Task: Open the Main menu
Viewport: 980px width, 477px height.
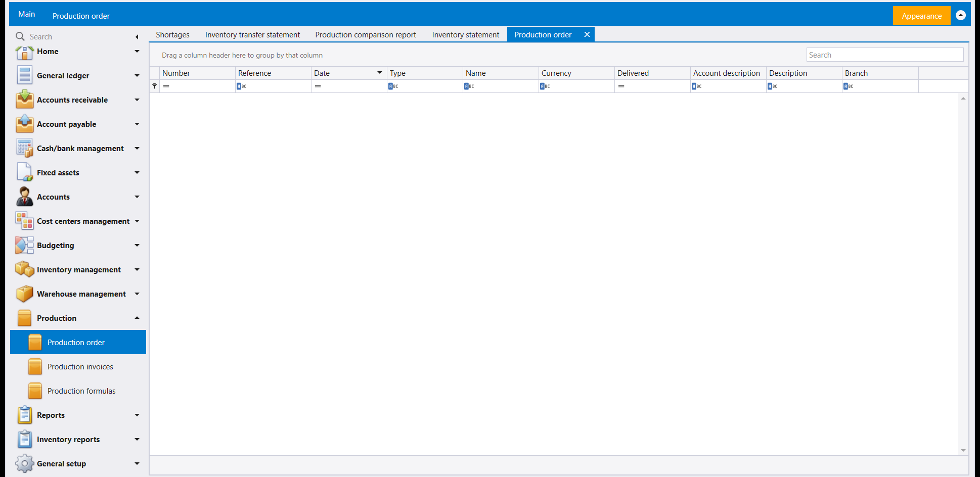Action: point(27,14)
